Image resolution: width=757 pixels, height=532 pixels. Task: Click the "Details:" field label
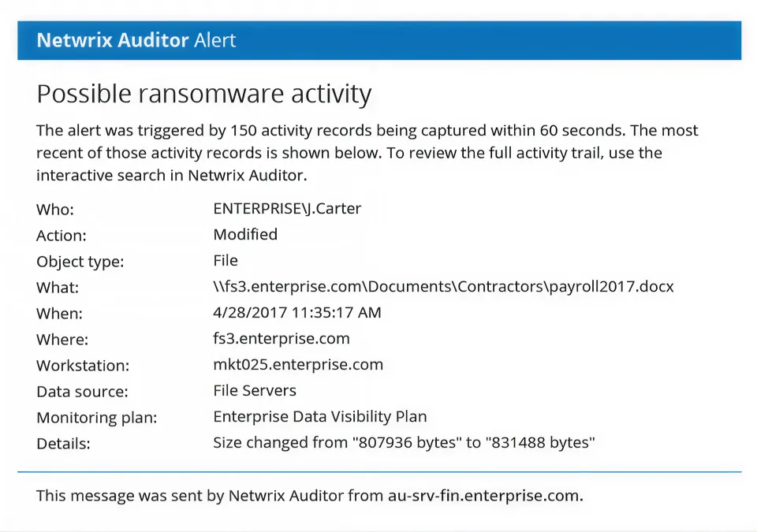(x=63, y=444)
